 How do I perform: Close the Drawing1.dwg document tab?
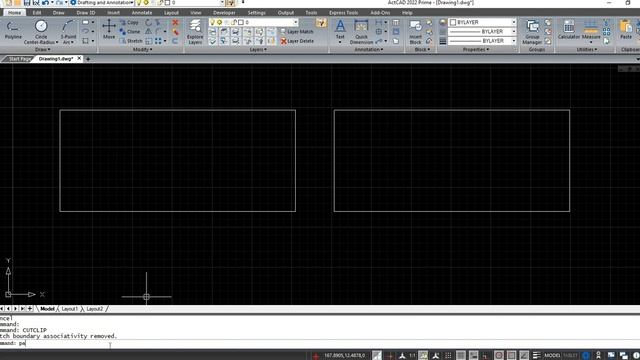click(79, 58)
